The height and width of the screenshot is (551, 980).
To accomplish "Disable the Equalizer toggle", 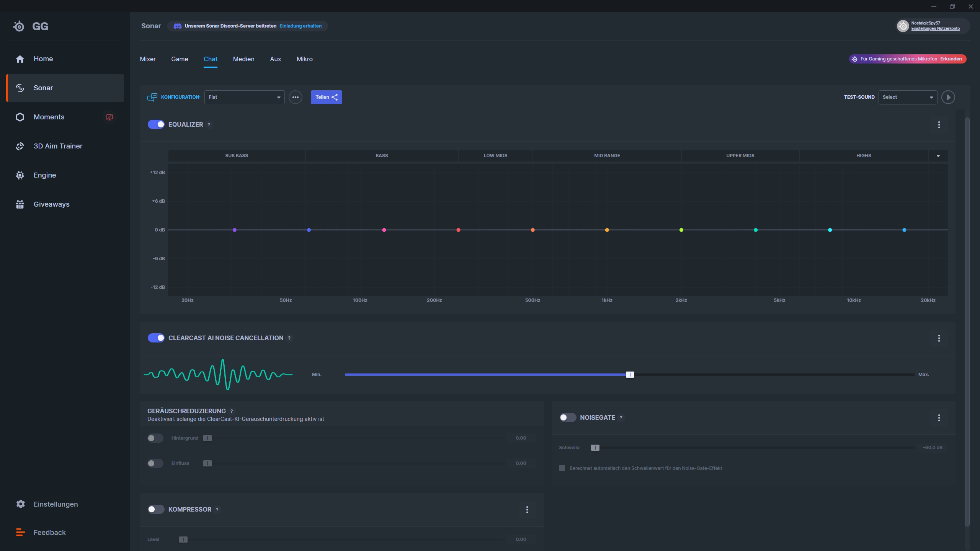I will pyautogui.click(x=156, y=124).
